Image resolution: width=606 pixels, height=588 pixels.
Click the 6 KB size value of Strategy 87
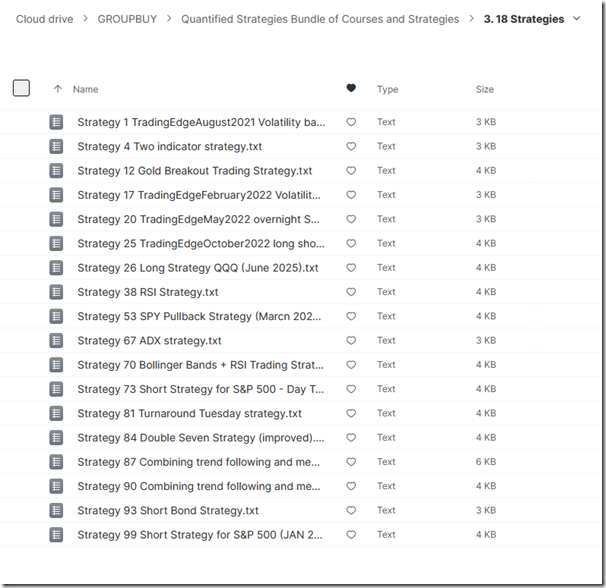(x=486, y=462)
